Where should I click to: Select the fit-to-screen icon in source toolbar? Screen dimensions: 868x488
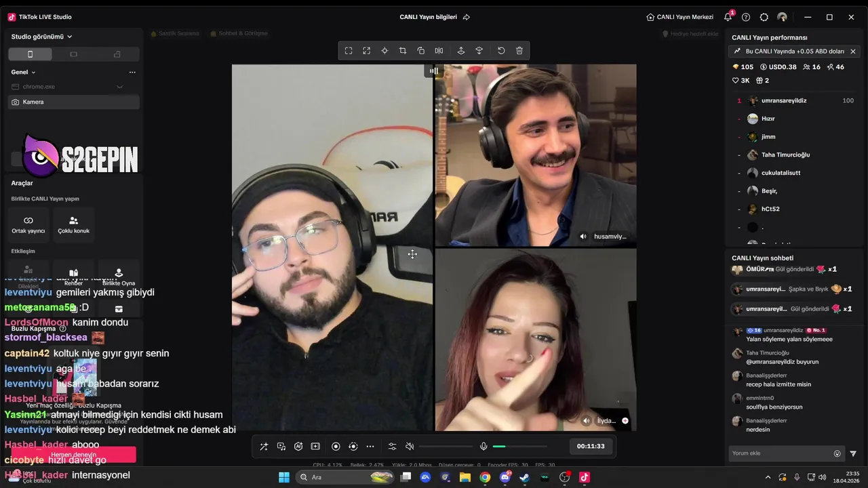pos(349,51)
